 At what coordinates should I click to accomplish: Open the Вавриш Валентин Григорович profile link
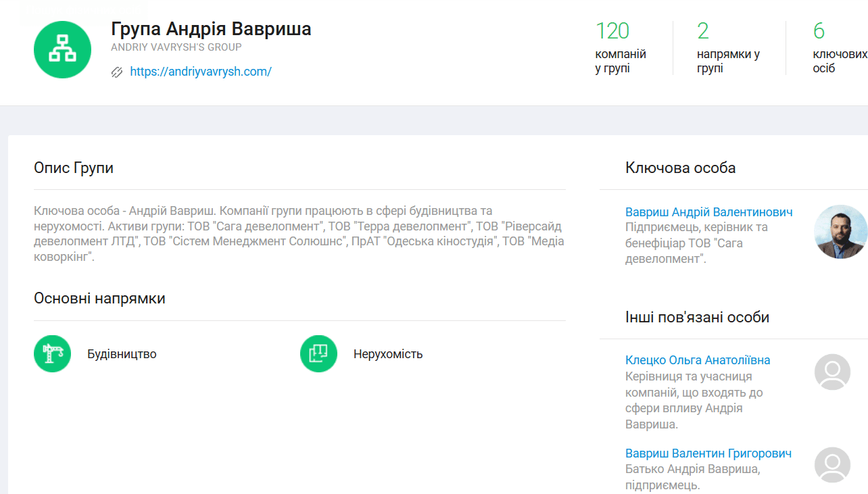pos(708,453)
